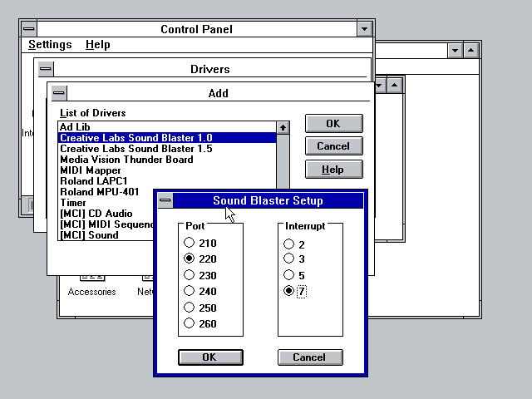The image size is (532, 399).
Task: Open Sound Blaster Setup system menu box
Action: tap(165, 200)
